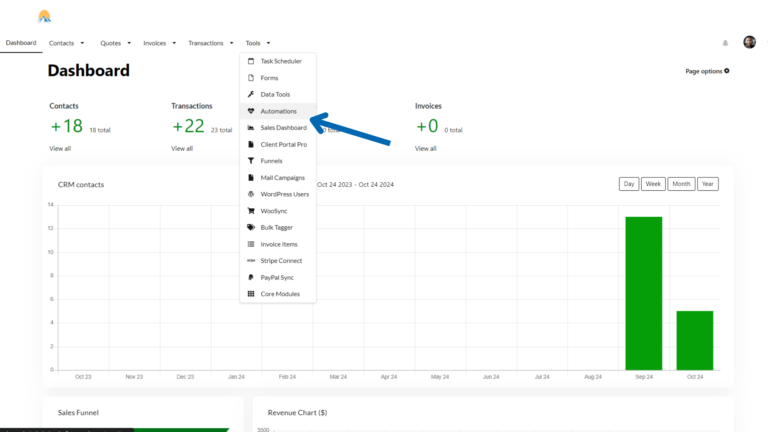Expand the Contacts dropdown menu
The image size is (768, 432).
tap(66, 43)
